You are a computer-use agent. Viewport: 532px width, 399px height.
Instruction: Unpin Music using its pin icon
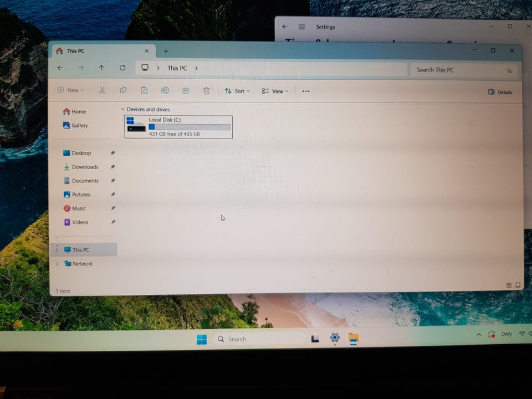pos(113,208)
